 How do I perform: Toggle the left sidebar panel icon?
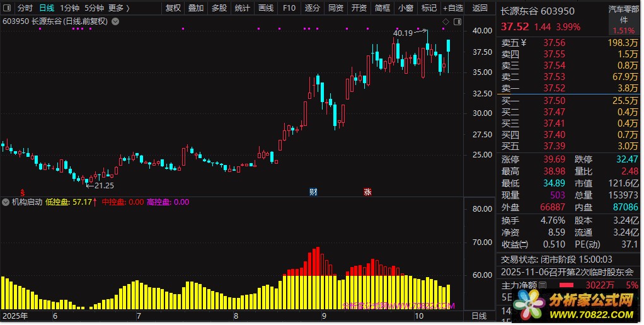point(7,8)
